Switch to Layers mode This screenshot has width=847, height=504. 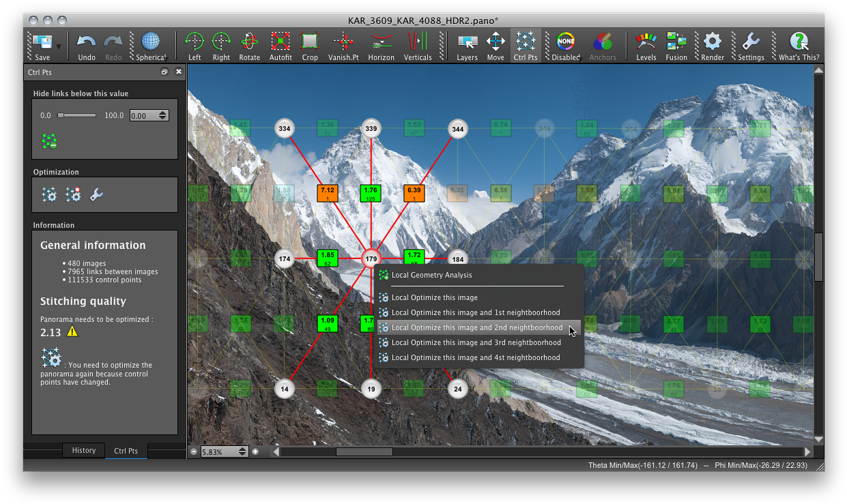point(468,46)
